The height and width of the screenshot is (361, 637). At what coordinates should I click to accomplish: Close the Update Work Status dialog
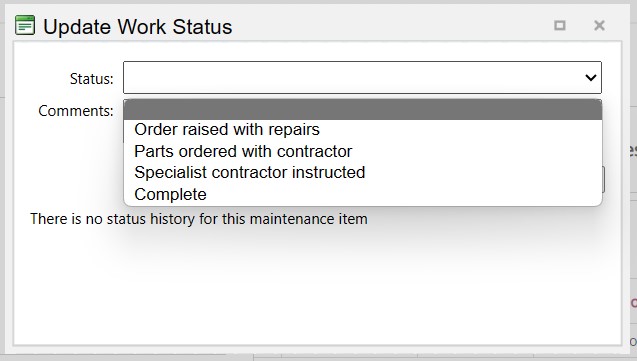point(599,26)
